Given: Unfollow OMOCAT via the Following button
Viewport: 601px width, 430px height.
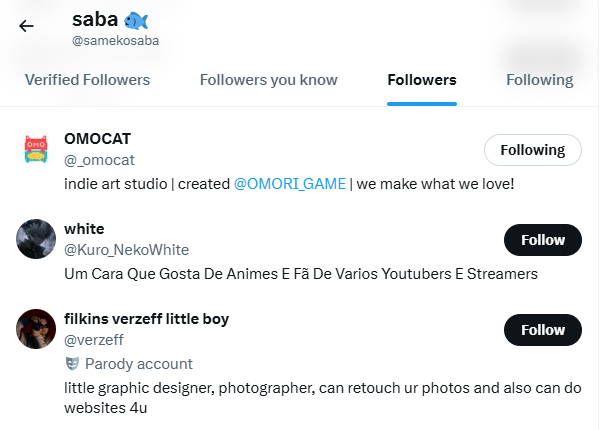Looking at the screenshot, I should [x=532, y=150].
